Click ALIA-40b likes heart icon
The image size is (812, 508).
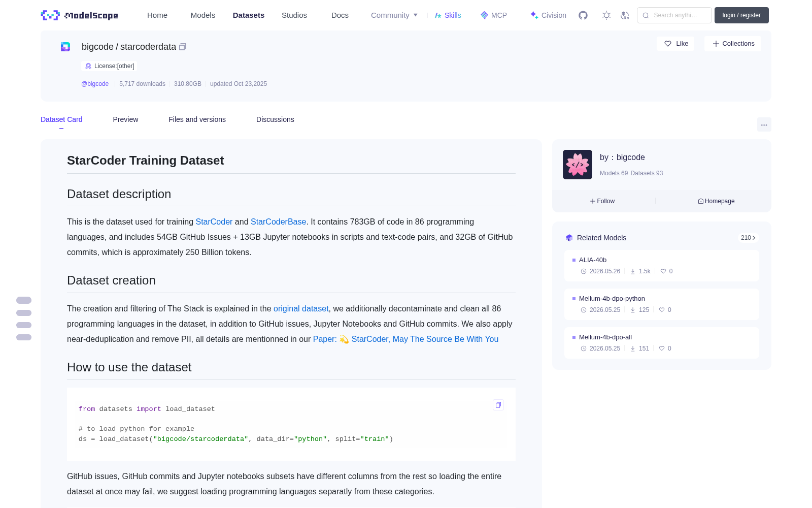663,271
